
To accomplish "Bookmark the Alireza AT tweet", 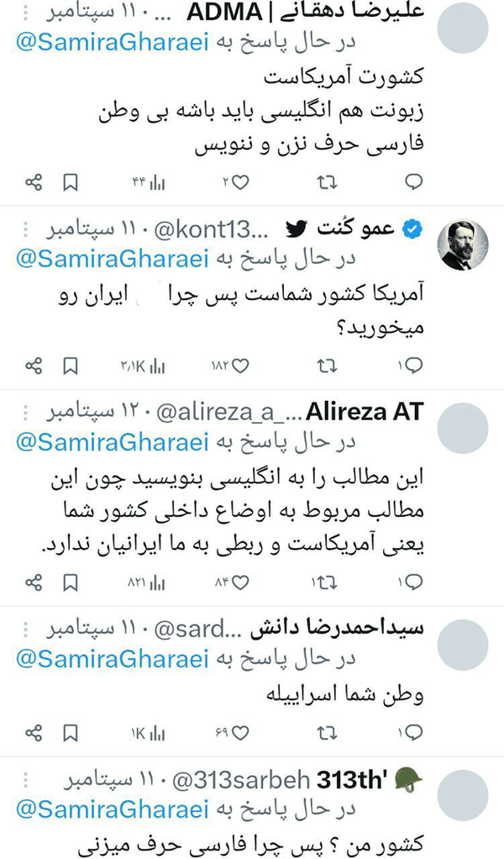I will (71, 582).
